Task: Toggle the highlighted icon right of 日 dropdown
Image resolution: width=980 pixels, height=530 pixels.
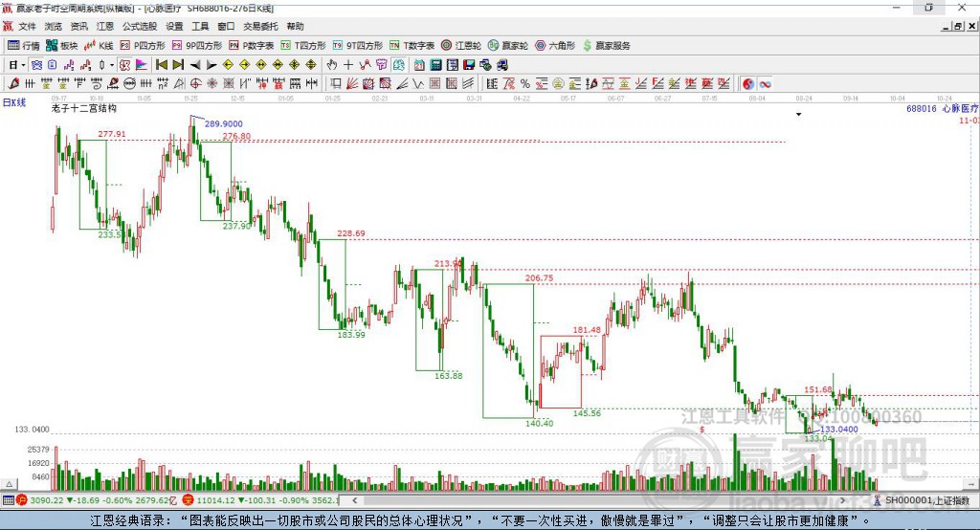Action: [37, 65]
